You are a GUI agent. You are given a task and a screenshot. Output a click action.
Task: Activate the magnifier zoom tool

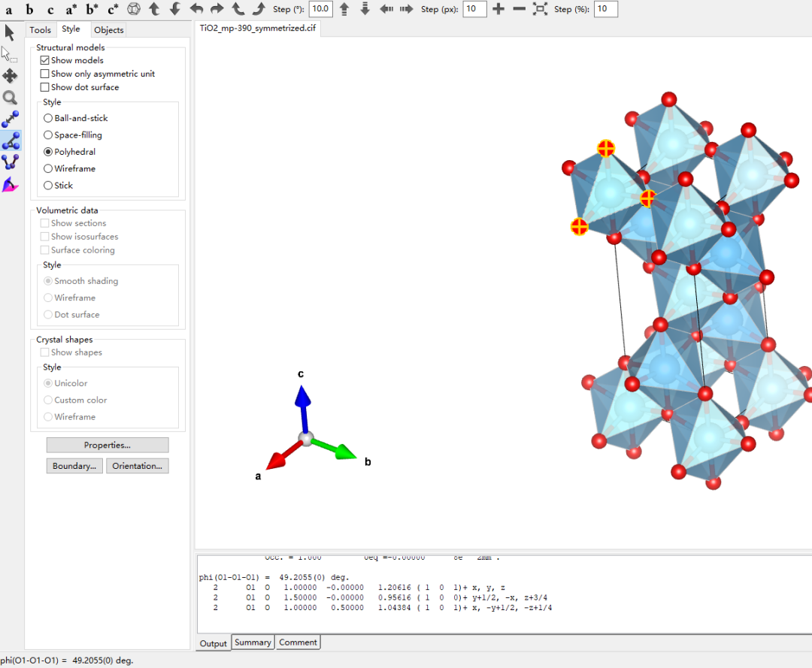pos(10,98)
